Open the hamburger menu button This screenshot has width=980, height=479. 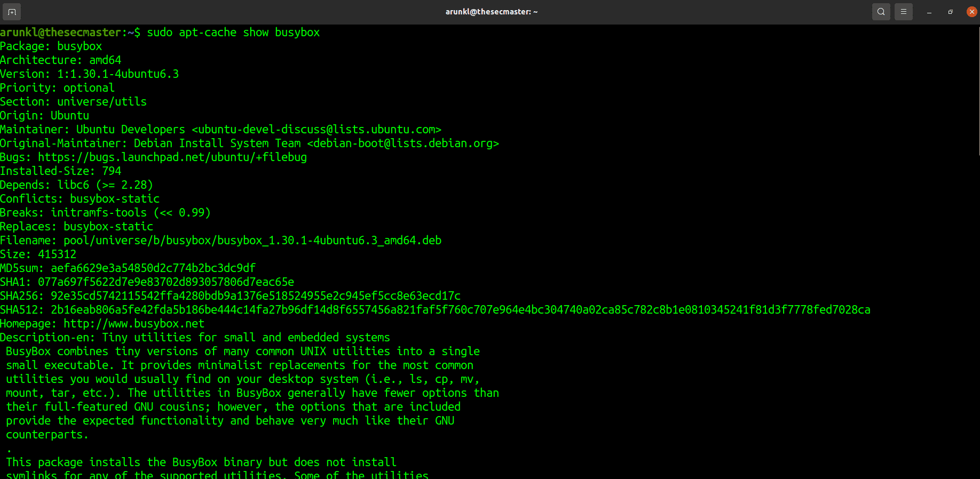pyautogui.click(x=904, y=12)
